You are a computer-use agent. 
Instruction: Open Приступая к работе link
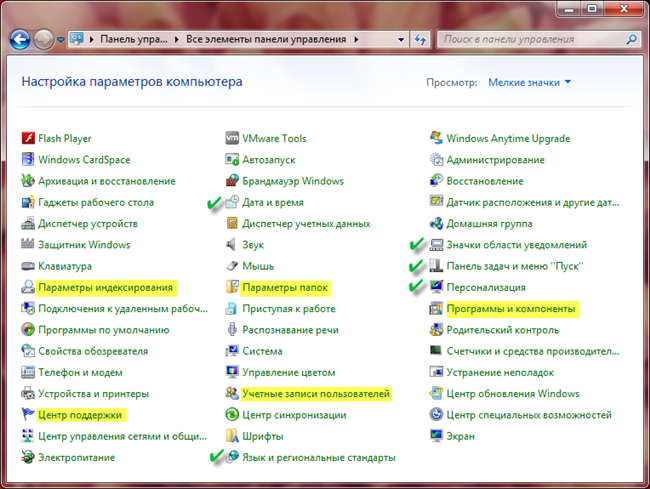[289, 309]
